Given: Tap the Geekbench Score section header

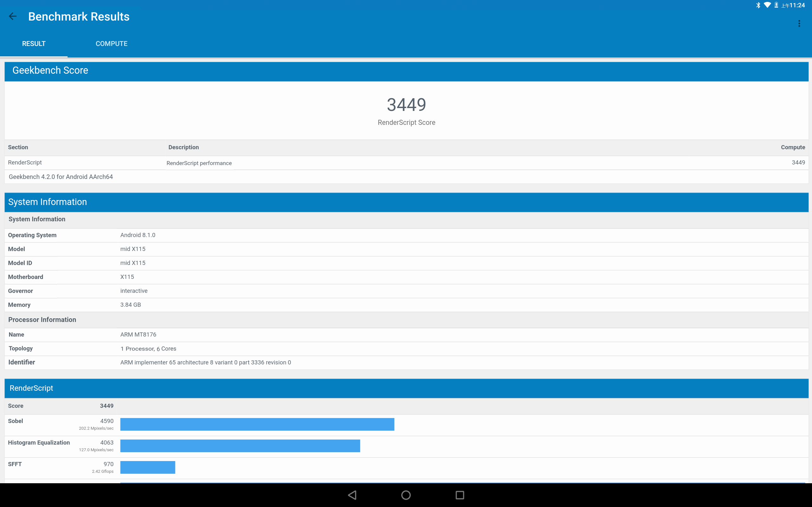Looking at the screenshot, I should (x=406, y=71).
